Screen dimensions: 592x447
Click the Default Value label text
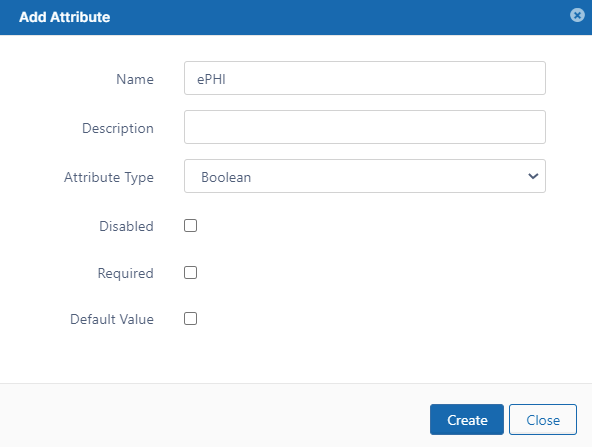(112, 319)
